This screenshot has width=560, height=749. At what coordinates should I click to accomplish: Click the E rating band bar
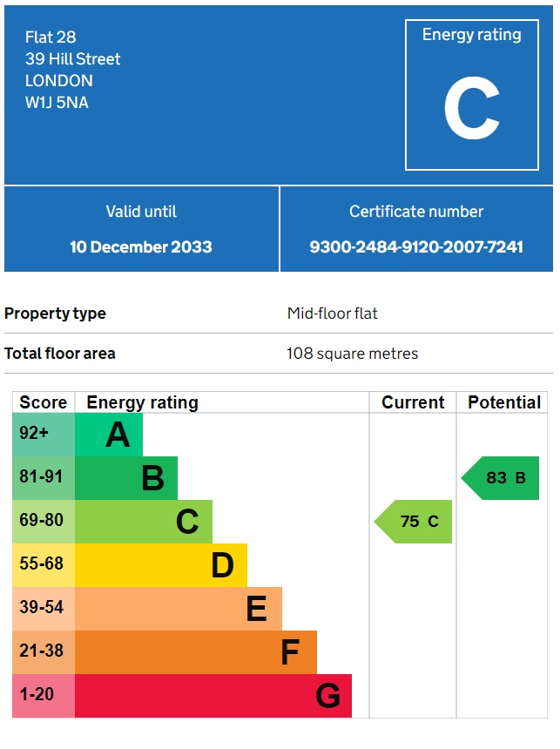(179, 609)
